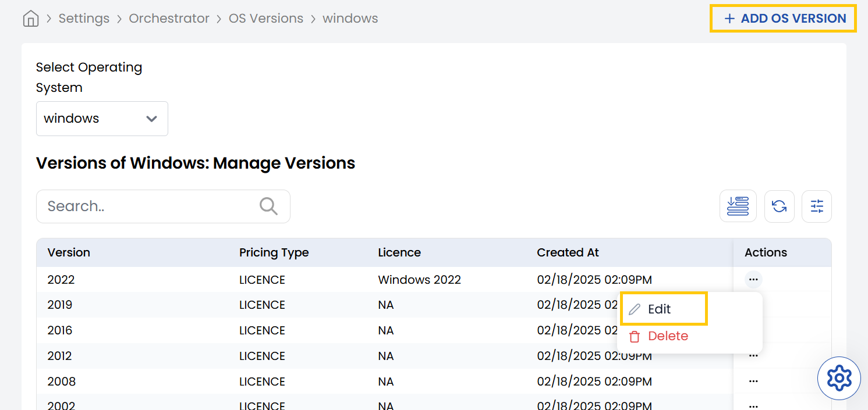
Task: Click the export list download icon
Action: (738, 206)
